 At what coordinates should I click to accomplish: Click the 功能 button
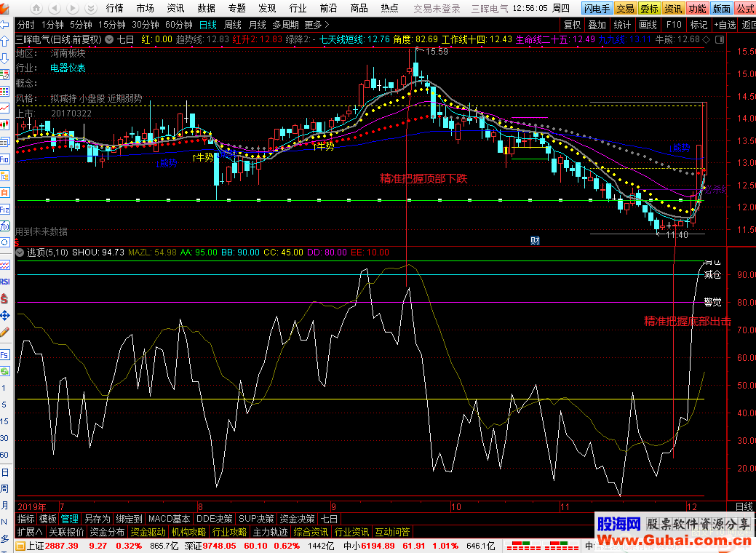click(697, 9)
